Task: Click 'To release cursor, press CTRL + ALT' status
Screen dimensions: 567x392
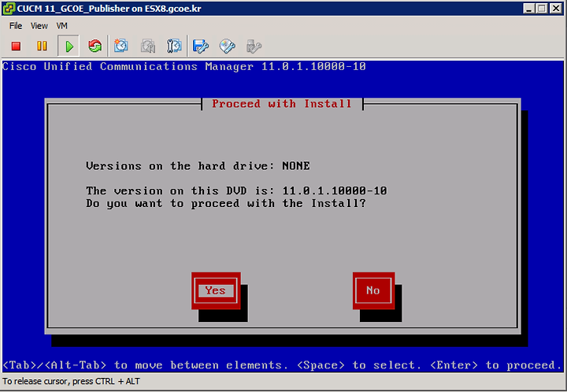Action: tap(71, 382)
